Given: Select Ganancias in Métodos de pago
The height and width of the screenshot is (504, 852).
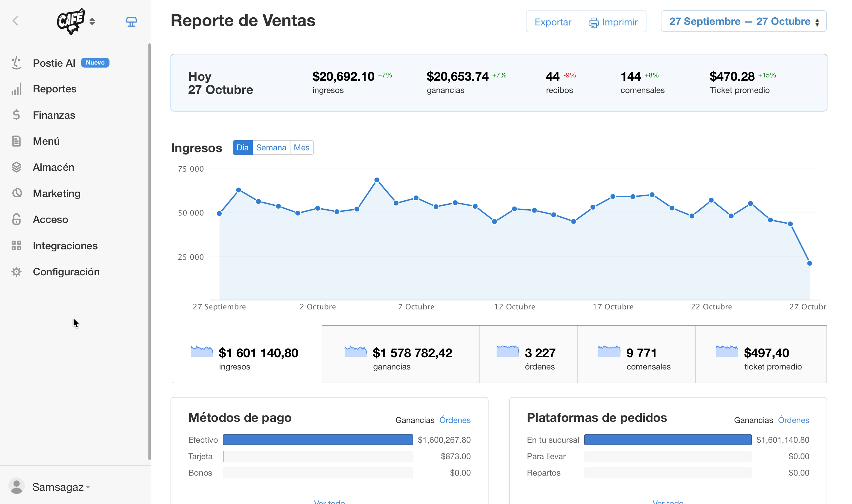Looking at the screenshot, I should 415,420.
